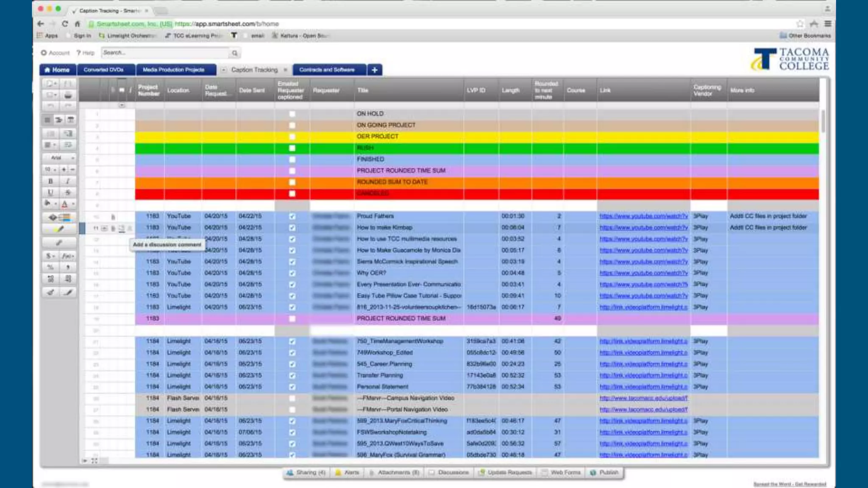Click the Bold formatting button
The width and height of the screenshot is (868, 488).
pos(50,181)
